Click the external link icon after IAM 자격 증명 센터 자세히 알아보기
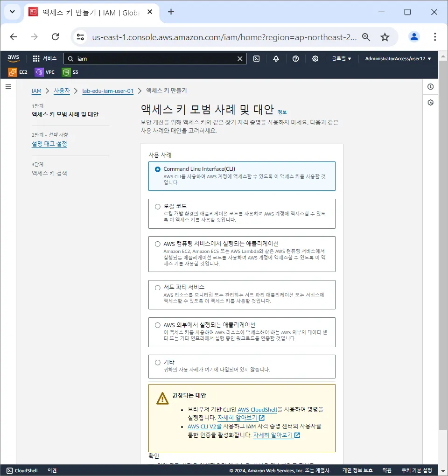 297,435
